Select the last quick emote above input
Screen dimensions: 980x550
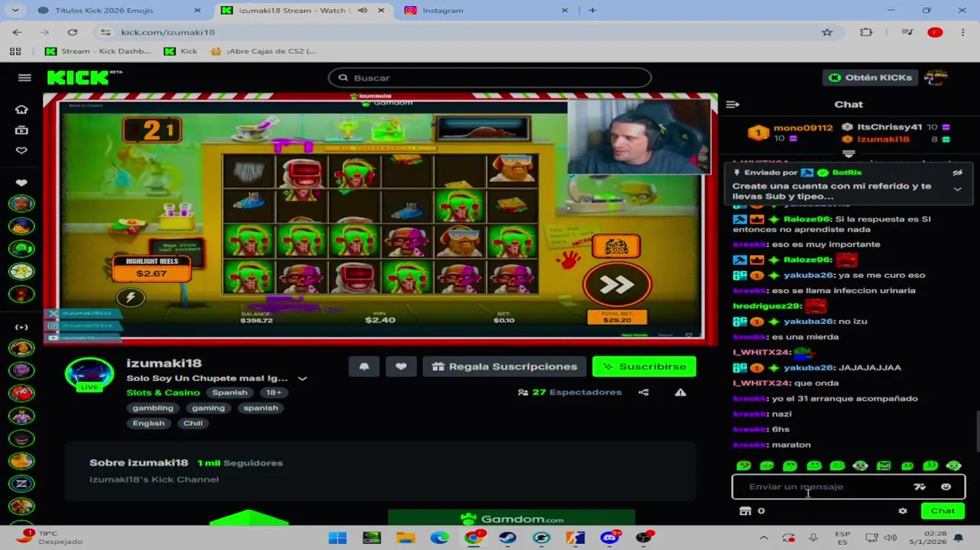click(x=953, y=465)
